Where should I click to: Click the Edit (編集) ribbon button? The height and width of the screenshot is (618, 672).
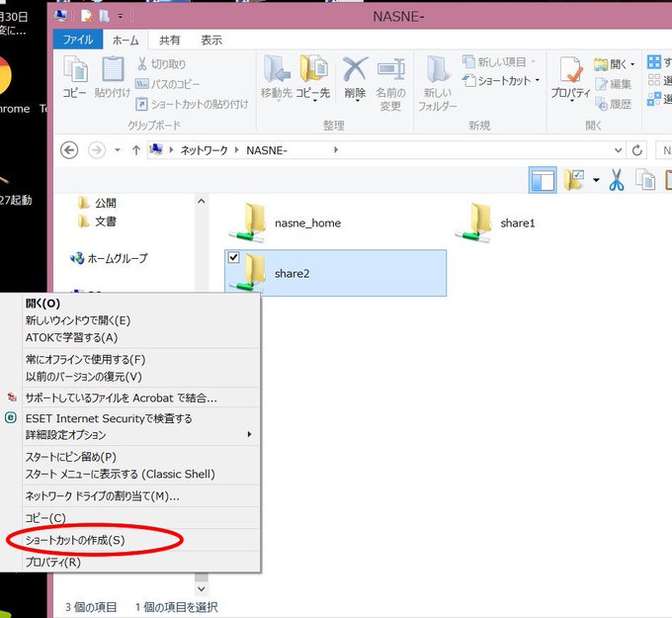(x=614, y=84)
